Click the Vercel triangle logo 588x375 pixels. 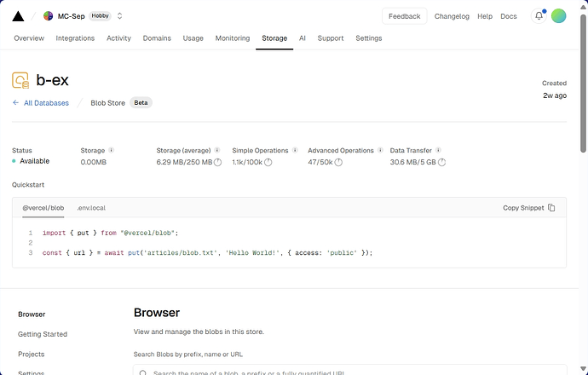[18, 16]
